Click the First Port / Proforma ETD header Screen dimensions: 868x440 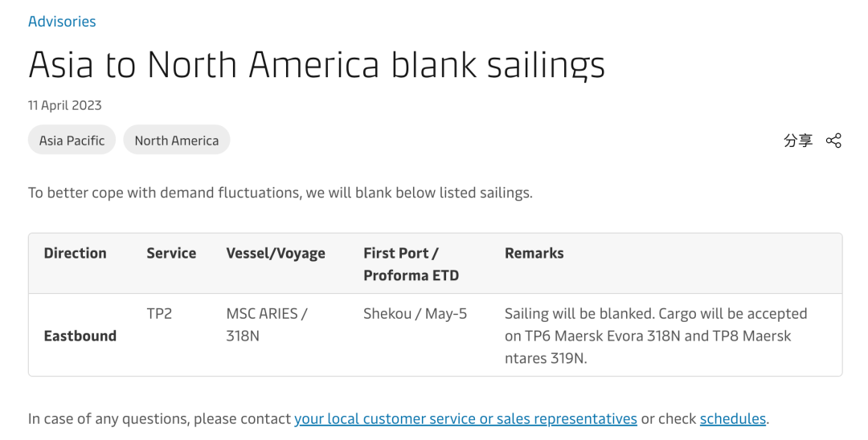pos(411,263)
